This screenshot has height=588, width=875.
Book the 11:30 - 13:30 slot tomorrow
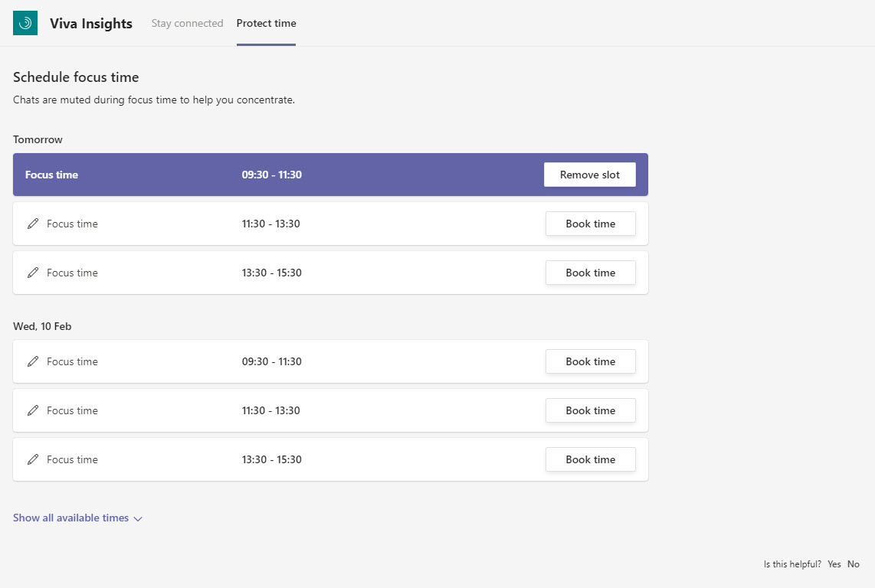[590, 223]
